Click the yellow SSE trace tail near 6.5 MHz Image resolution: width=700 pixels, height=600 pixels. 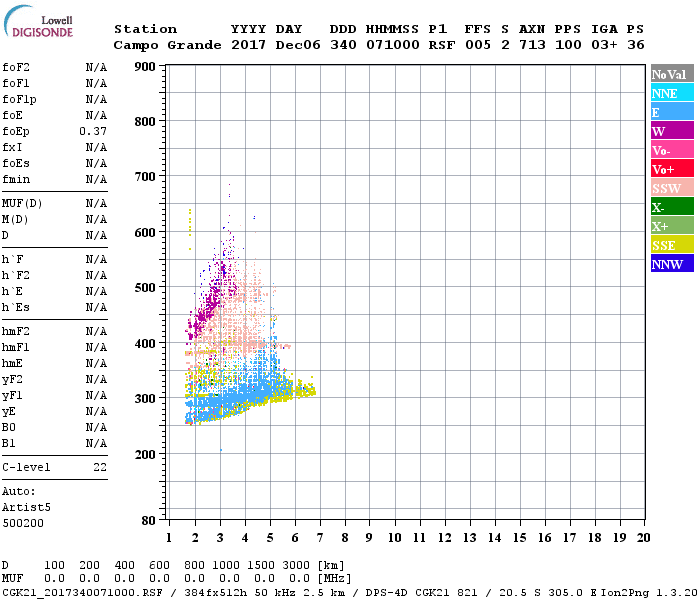306,389
